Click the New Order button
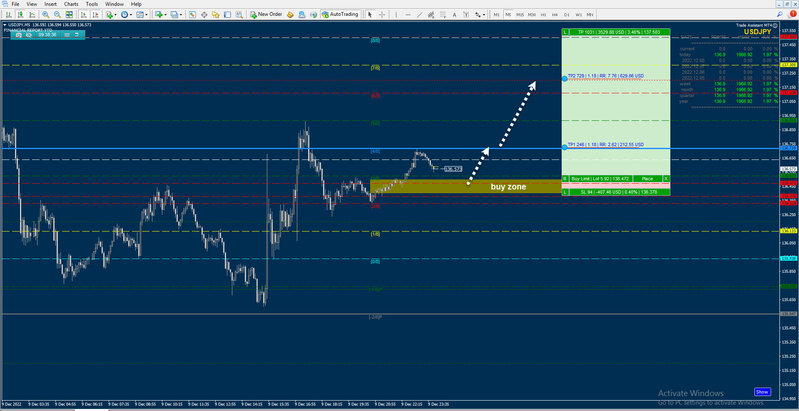799x411 pixels. [x=266, y=15]
